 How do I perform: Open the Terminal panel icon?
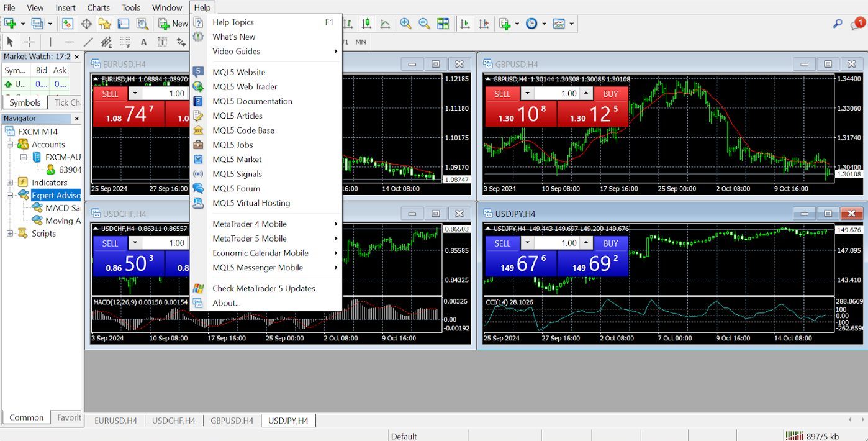coord(124,24)
